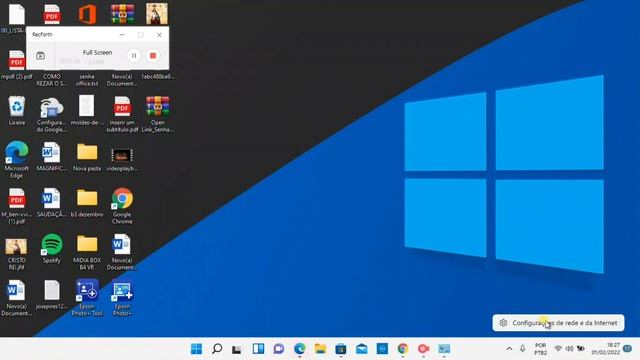
Task: Select the Lixeira recycle bin icon
Action: [17, 110]
